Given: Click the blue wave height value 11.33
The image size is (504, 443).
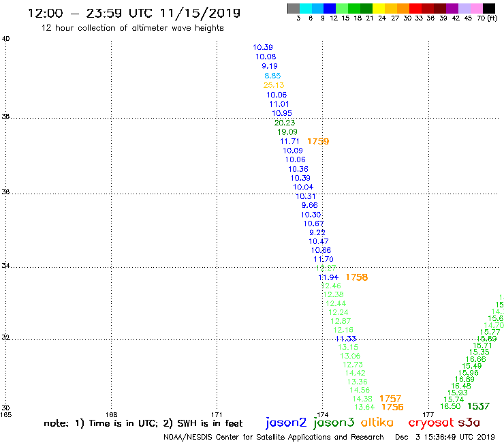Looking at the screenshot, I should (x=345, y=339).
